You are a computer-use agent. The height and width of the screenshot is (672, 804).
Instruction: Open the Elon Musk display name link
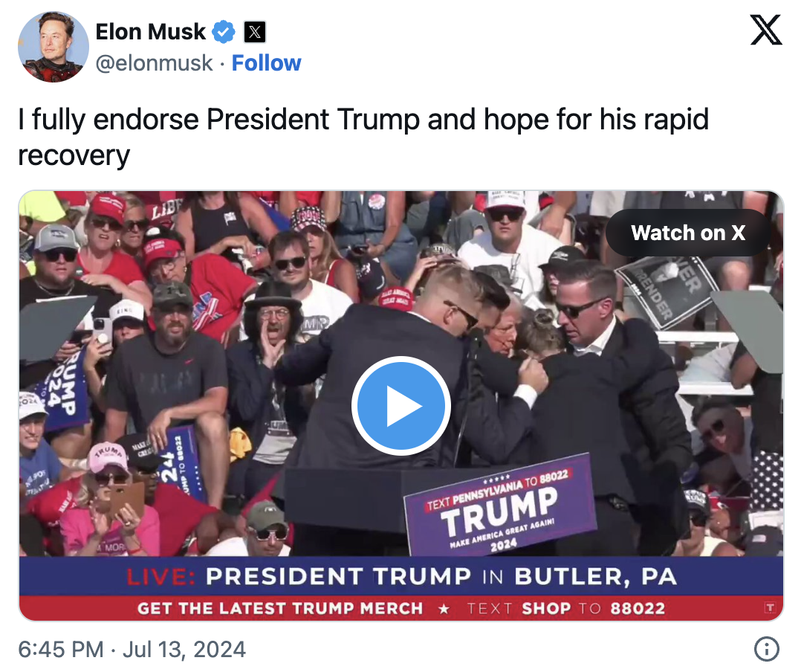click(x=150, y=32)
